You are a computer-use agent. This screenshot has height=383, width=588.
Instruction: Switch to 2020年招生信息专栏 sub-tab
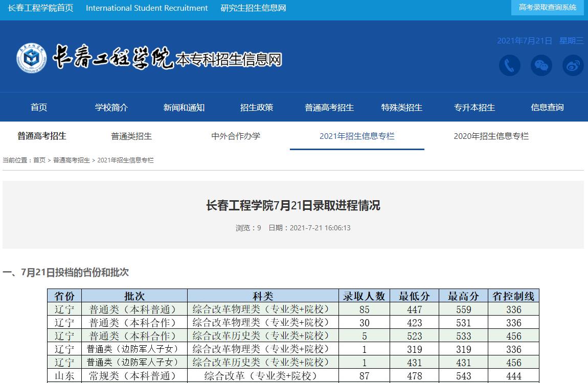491,136
